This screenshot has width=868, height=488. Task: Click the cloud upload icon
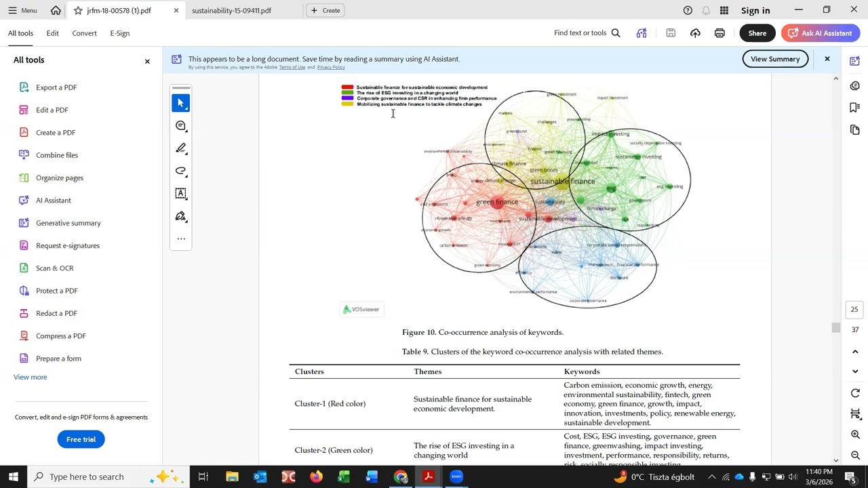tap(695, 33)
